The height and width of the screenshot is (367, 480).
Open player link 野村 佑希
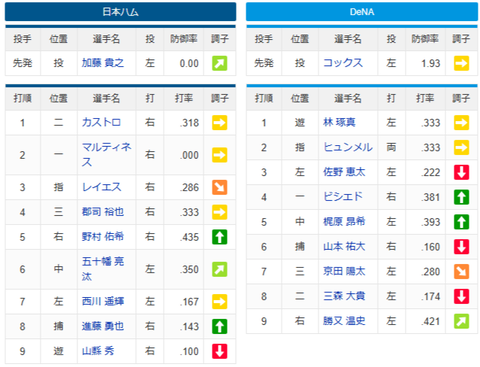point(103,237)
